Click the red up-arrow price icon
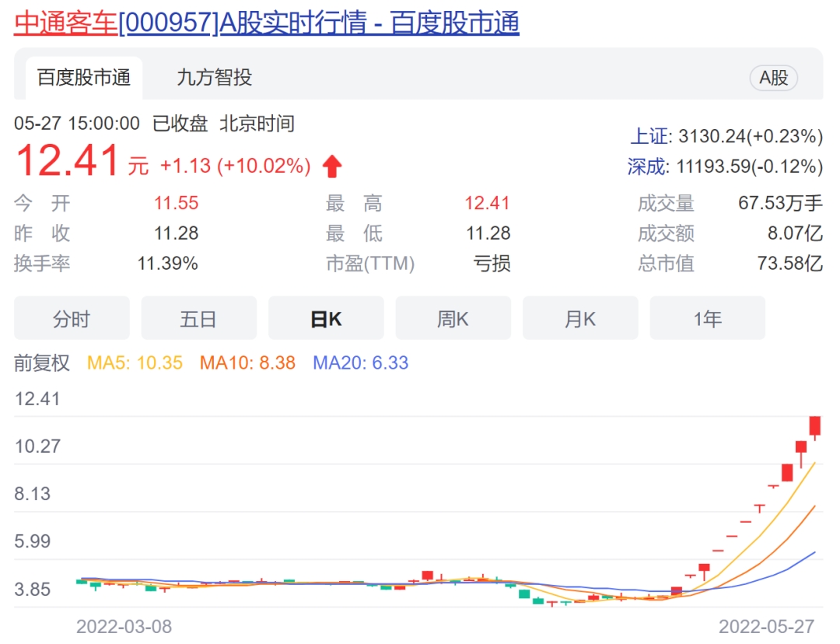This screenshot has height=644, width=840. pos(332,166)
